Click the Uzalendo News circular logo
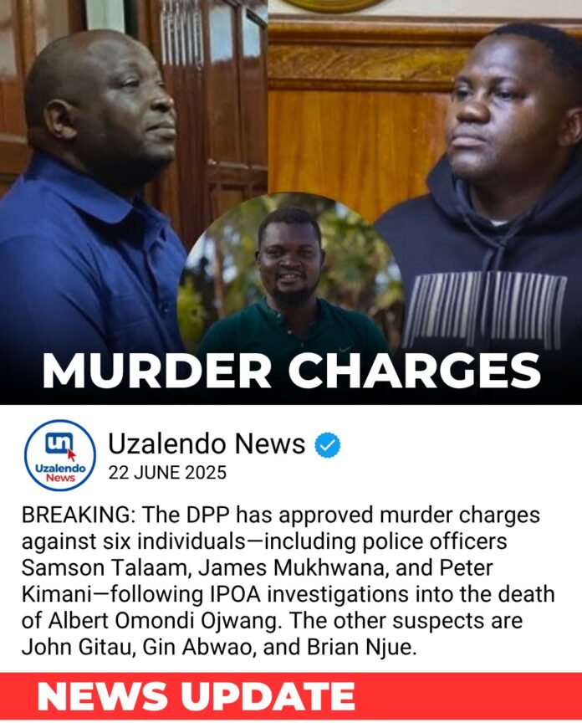 point(60,455)
